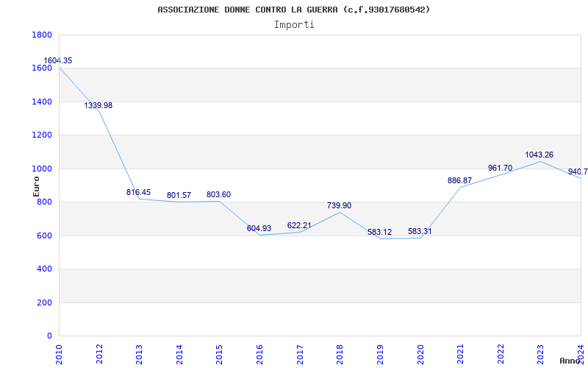This screenshot has width=588, height=368.
Task: Click the x-axis year 2020
Action: click(420, 354)
